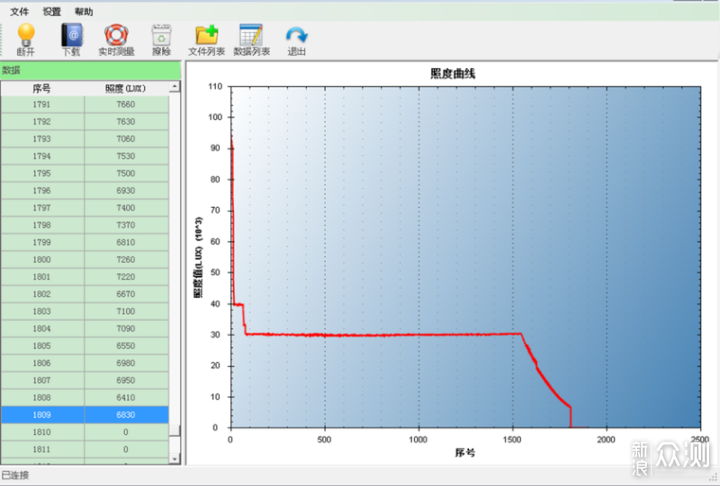Open the 设置 menu
The width and height of the screenshot is (720, 486).
pyautogui.click(x=52, y=11)
